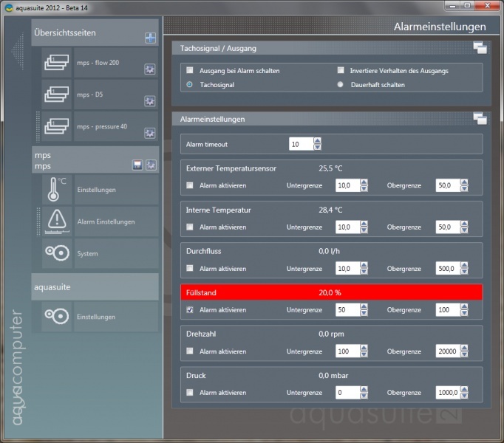Decrease Durchfluss Obergrenze value

click(x=464, y=272)
